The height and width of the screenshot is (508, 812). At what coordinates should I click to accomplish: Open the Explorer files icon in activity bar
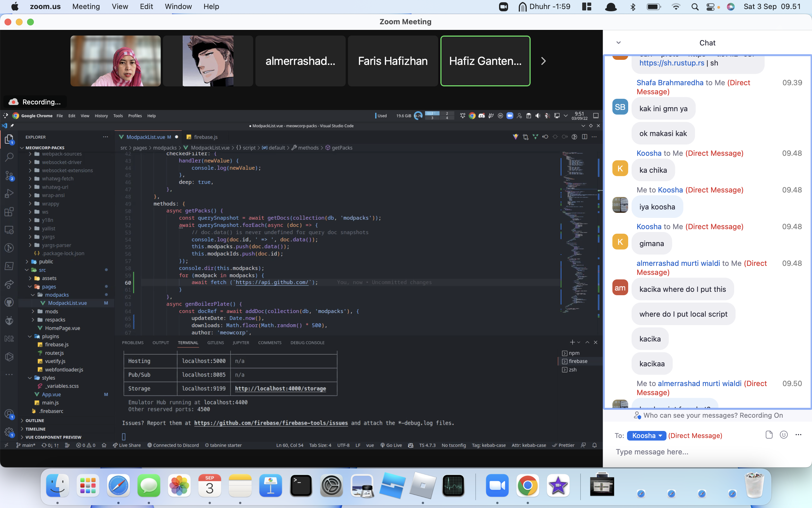click(x=9, y=139)
